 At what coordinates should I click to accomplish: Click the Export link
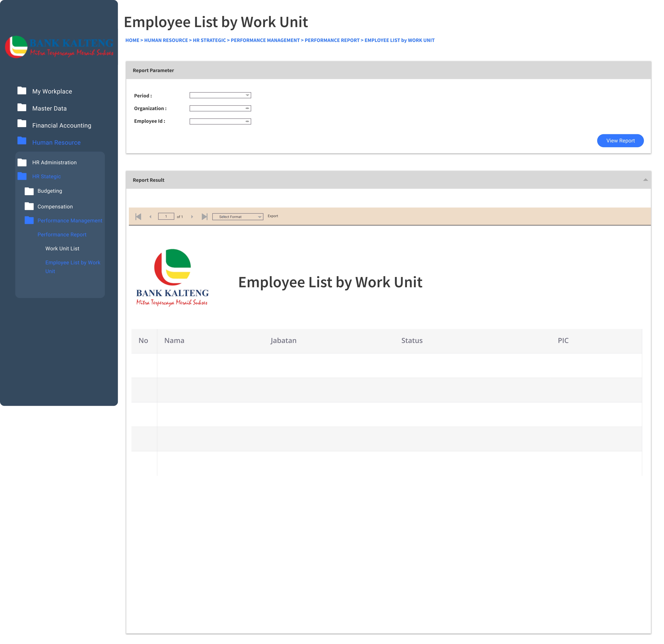coord(273,216)
